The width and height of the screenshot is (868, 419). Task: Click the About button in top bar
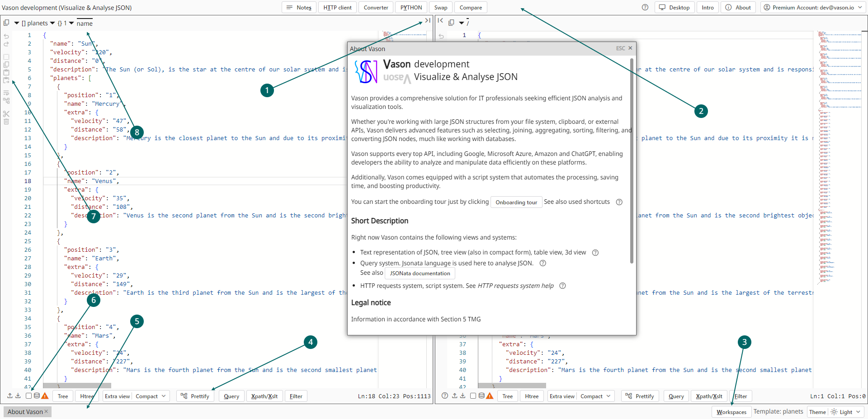pos(738,7)
